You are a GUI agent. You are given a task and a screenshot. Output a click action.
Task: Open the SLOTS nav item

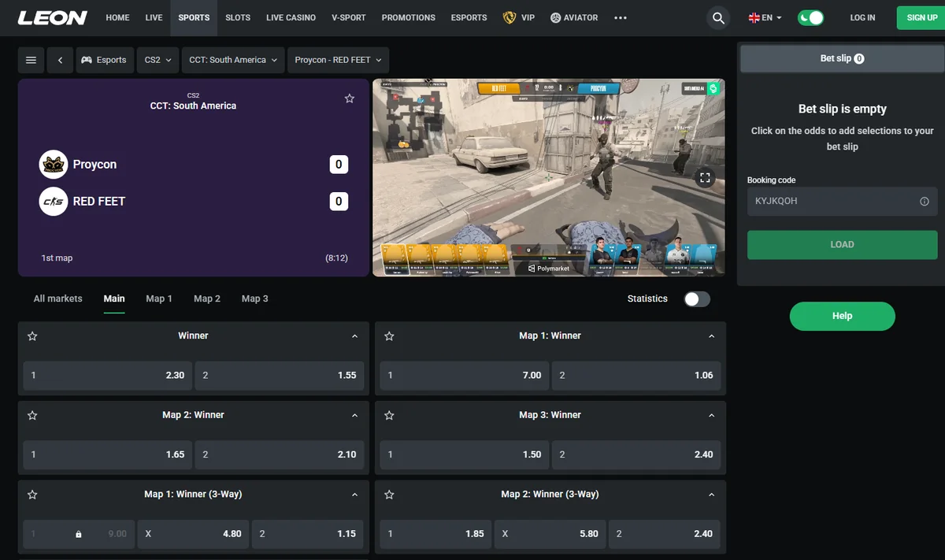tap(238, 17)
